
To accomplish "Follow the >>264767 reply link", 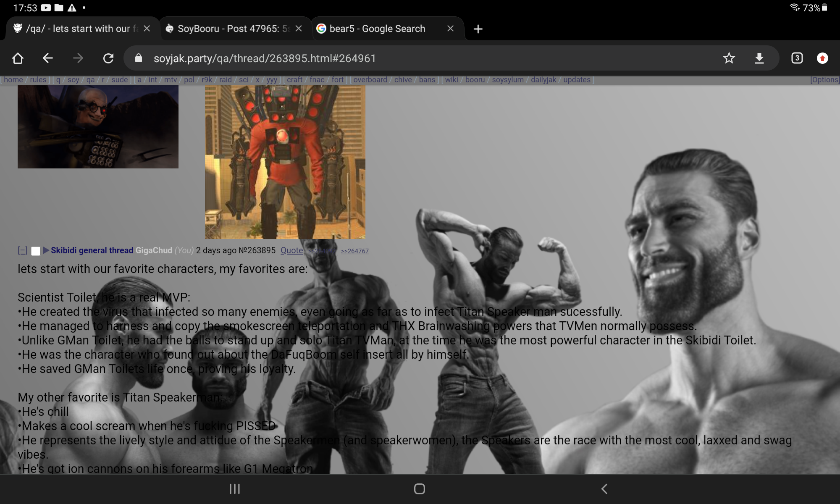I will click(x=354, y=251).
